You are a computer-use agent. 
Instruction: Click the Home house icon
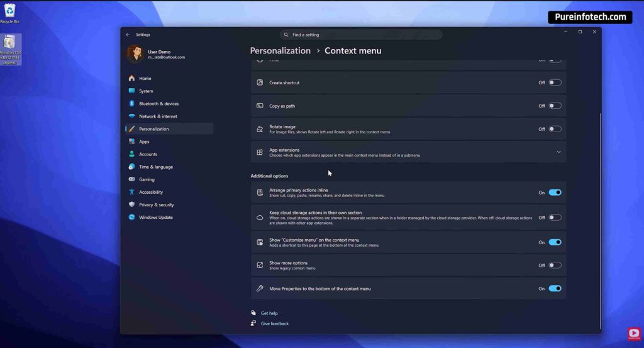(131, 78)
